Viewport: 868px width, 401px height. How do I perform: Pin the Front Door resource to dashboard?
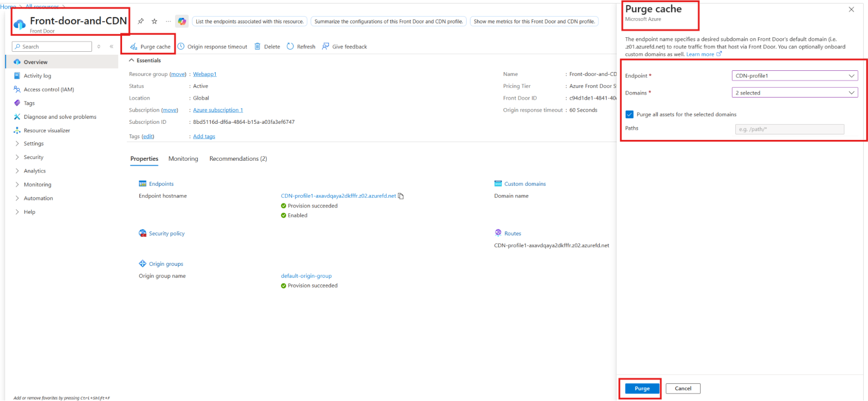[x=141, y=21]
